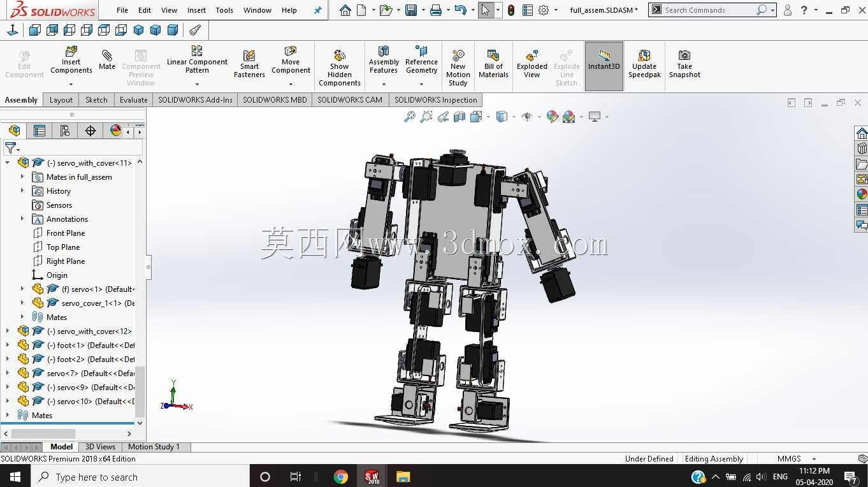Switch to the Evaluate tab
The height and width of the screenshot is (487, 868).
(134, 100)
